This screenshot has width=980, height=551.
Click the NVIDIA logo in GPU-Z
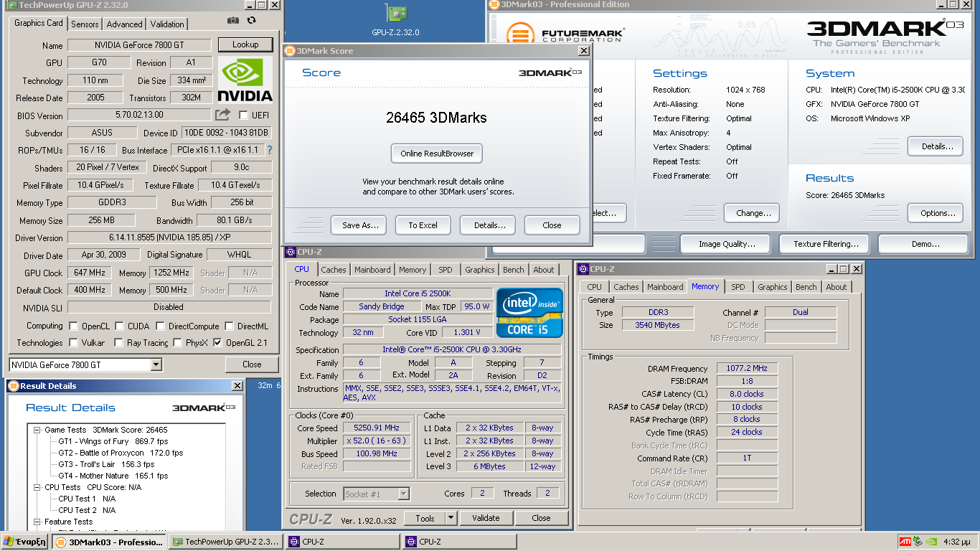click(245, 80)
